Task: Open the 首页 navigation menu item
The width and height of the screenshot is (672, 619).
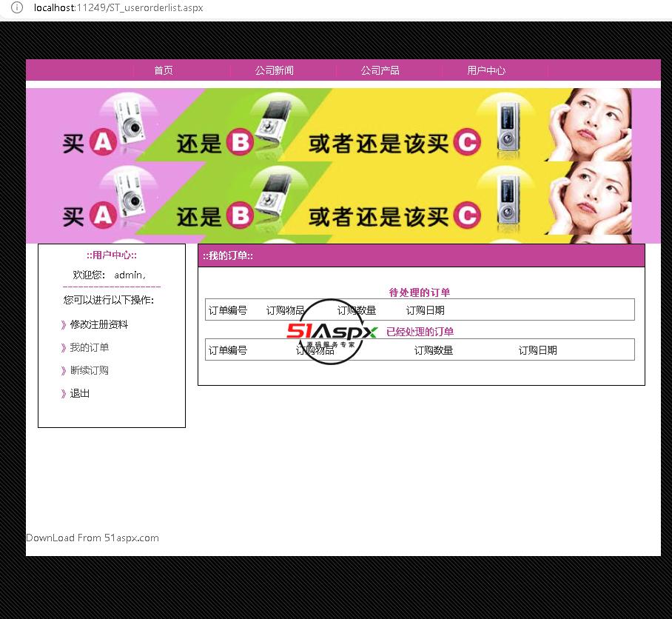Action: [x=164, y=70]
